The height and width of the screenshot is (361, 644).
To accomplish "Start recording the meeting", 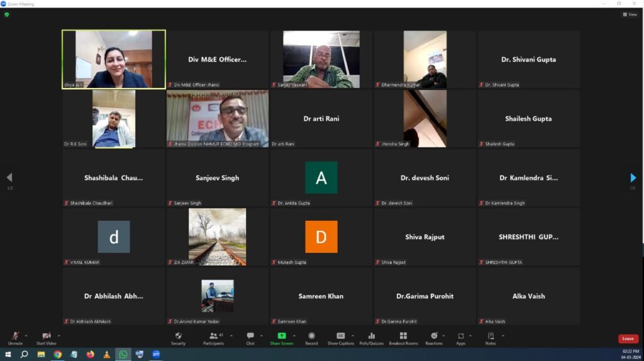I will (x=311, y=337).
